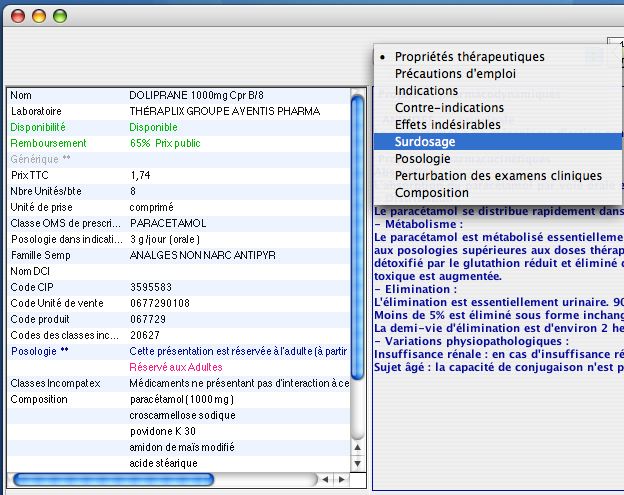Viewport: 624px width, 495px height.
Task: Click highlighted Surdosage menu item
Action: [497, 142]
